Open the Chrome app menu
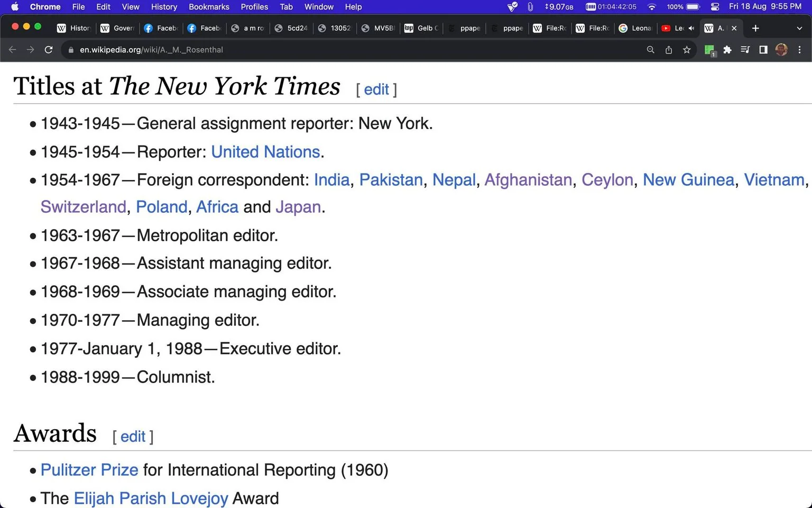The width and height of the screenshot is (812, 508). pyautogui.click(x=45, y=6)
